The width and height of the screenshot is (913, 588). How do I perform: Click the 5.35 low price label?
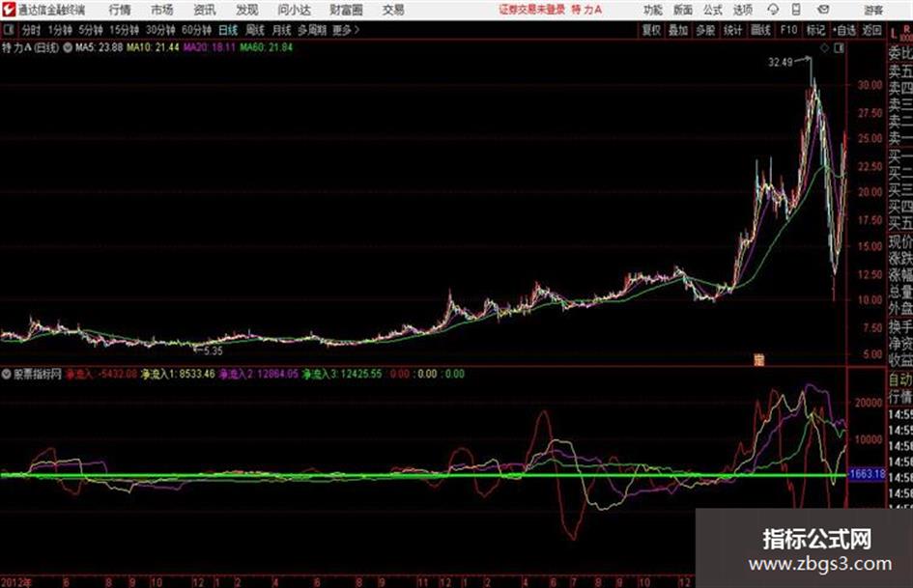(214, 351)
